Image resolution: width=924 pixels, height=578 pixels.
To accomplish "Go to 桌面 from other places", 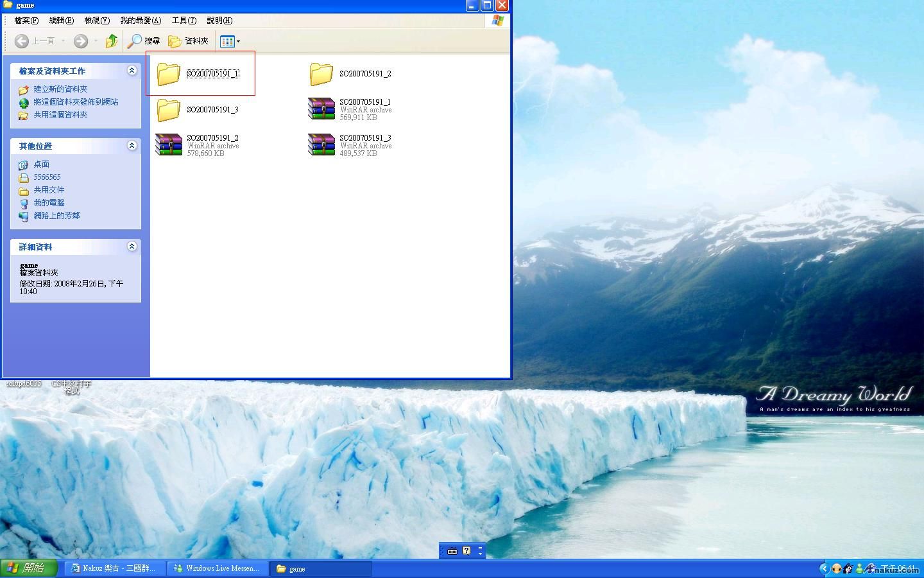I will point(41,164).
